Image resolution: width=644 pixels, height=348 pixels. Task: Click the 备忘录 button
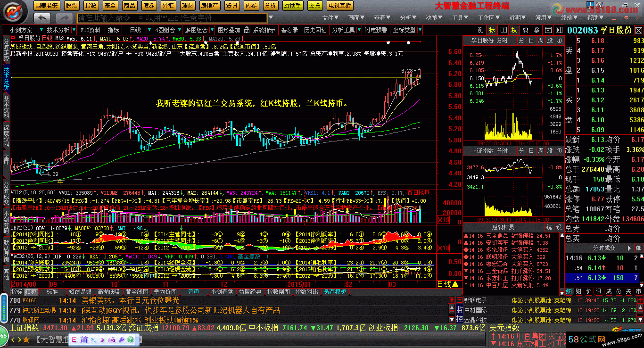[289, 30]
